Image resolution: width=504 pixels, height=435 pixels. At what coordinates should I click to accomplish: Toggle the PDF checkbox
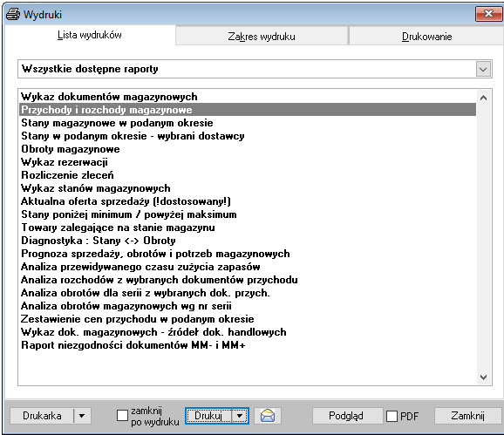point(392,416)
